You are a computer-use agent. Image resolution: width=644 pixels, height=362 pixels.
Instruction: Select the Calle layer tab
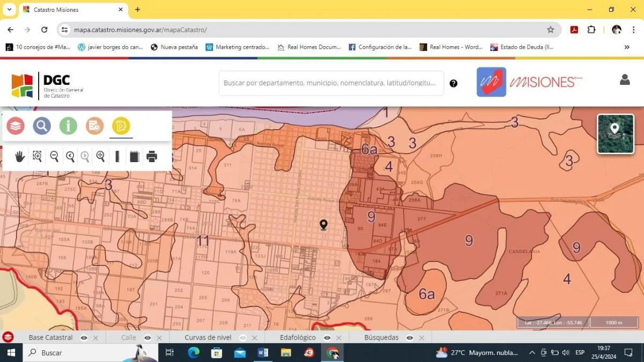click(x=128, y=338)
